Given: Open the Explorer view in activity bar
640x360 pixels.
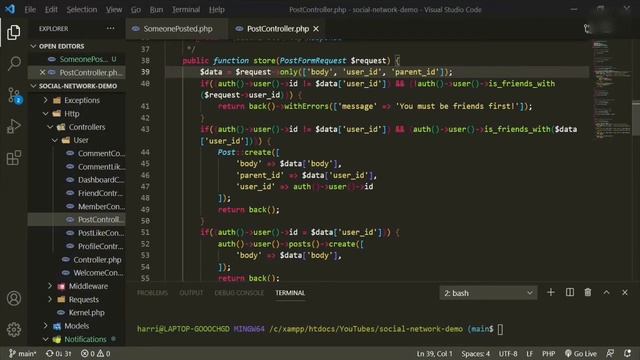Looking at the screenshot, I should [13, 32].
